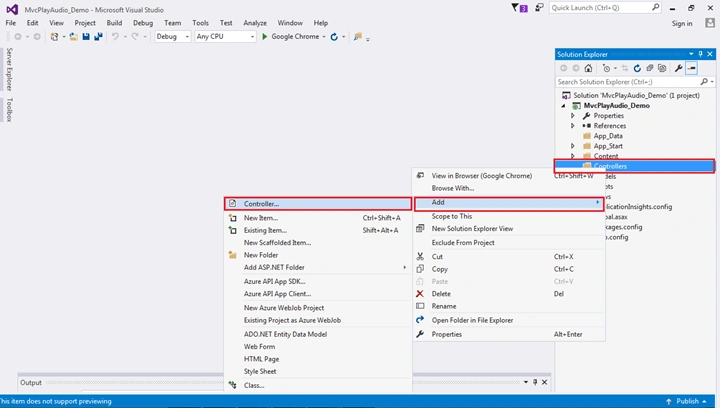Open the Build menu
The image size is (720, 408).
click(114, 23)
